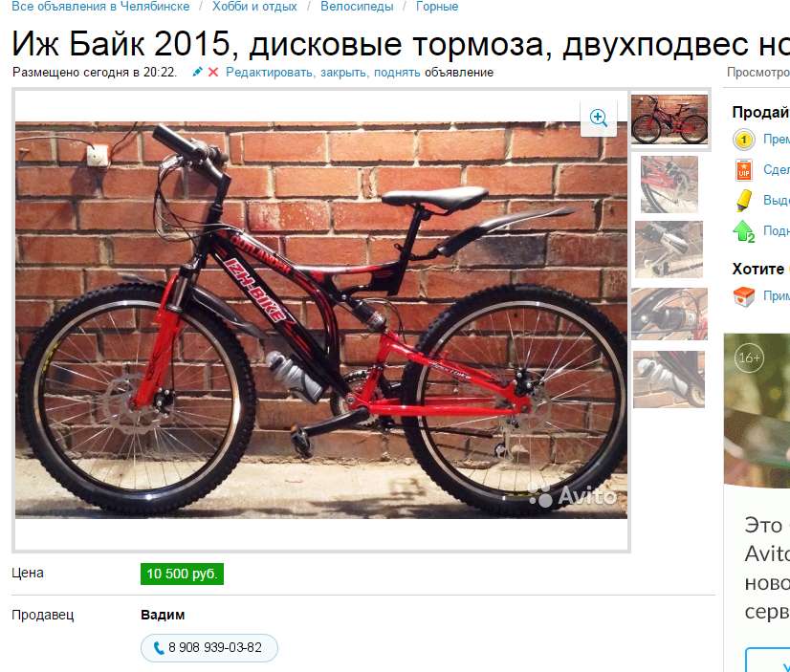The image size is (790, 672).
Task: Go to the 'Велосипеды' breadcrumb category
Action: point(357,7)
